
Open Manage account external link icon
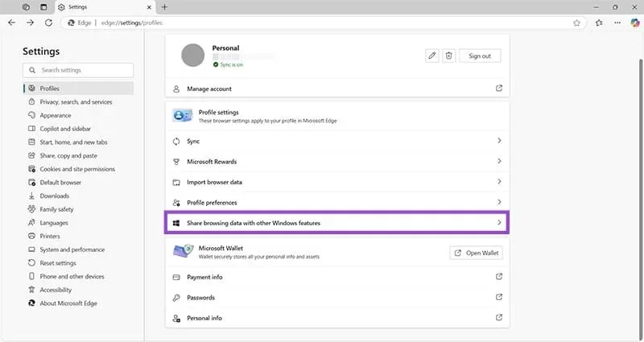(498, 89)
